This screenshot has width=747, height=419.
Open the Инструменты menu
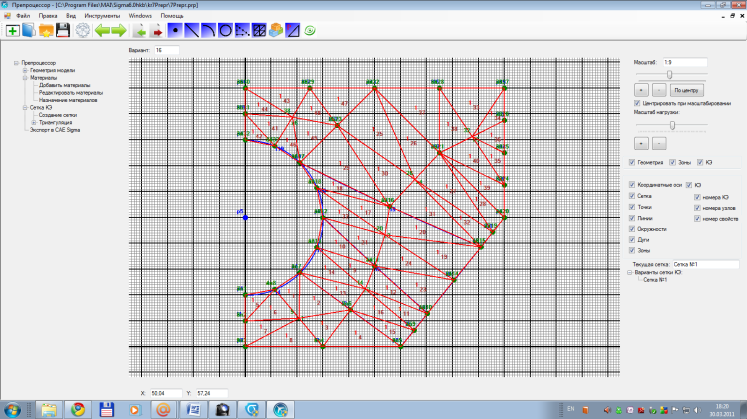[x=102, y=16]
